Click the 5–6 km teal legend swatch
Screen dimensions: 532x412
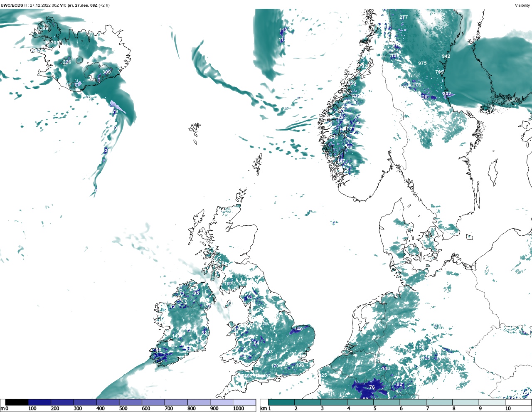click(x=387, y=402)
